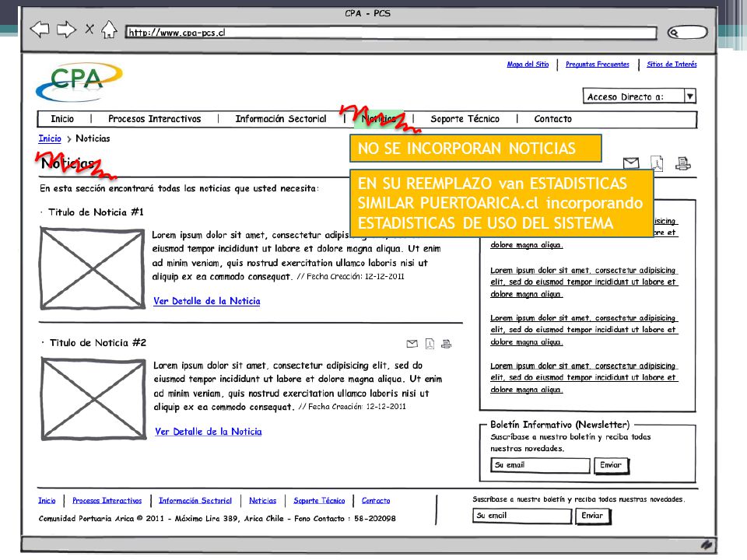Click the footer Información Sectorial link

[195, 500]
